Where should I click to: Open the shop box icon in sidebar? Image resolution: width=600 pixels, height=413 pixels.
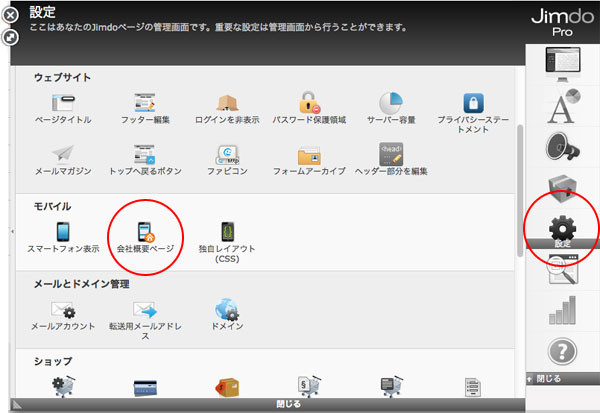(x=562, y=188)
